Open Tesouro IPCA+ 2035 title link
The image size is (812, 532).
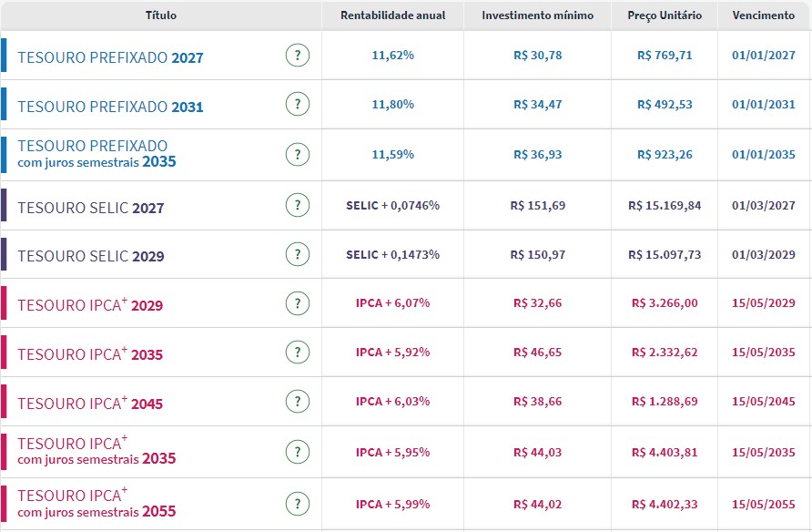click(90, 354)
